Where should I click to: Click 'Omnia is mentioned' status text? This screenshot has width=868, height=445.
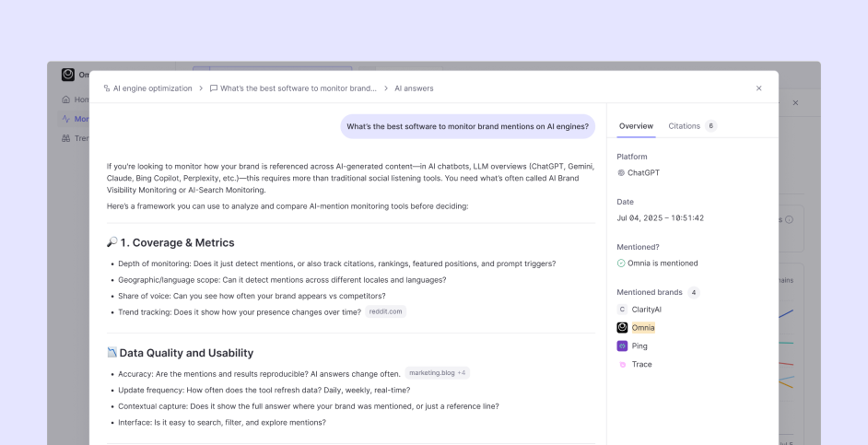(x=663, y=263)
